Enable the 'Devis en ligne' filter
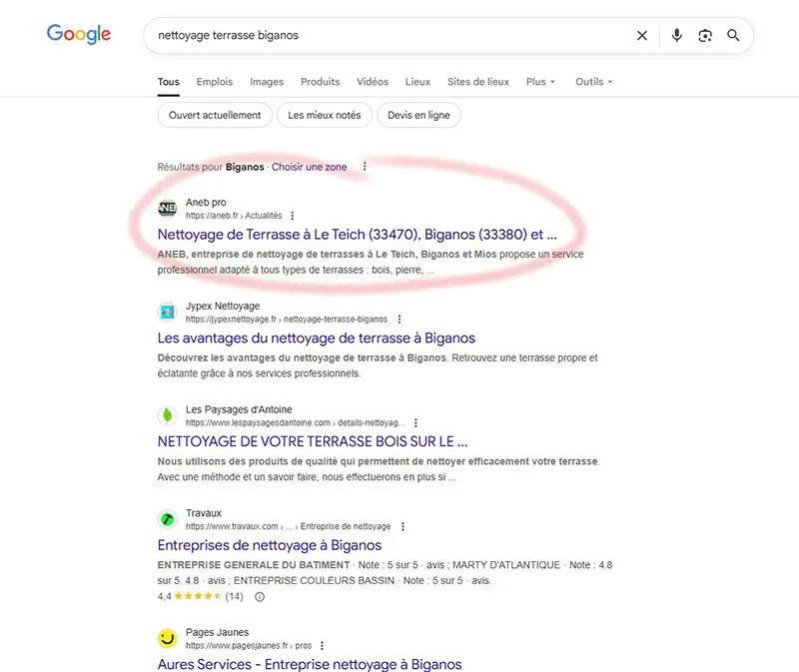 (418, 115)
